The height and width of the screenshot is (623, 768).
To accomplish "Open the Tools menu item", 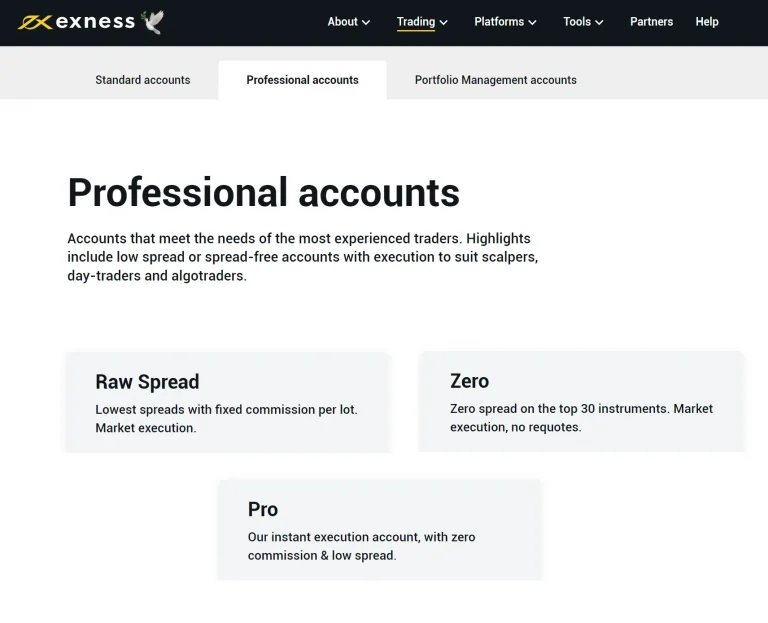I will 577,22.
